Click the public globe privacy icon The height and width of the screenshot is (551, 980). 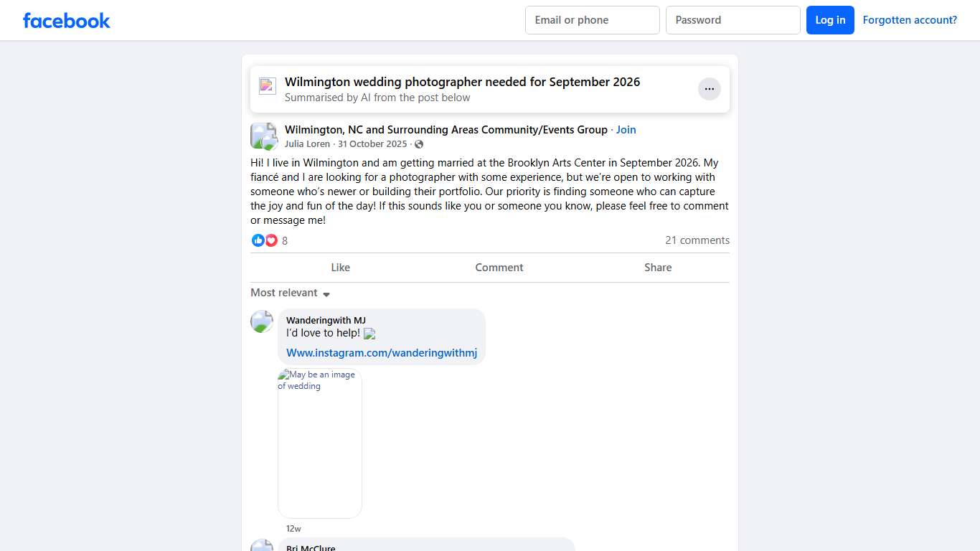point(419,144)
